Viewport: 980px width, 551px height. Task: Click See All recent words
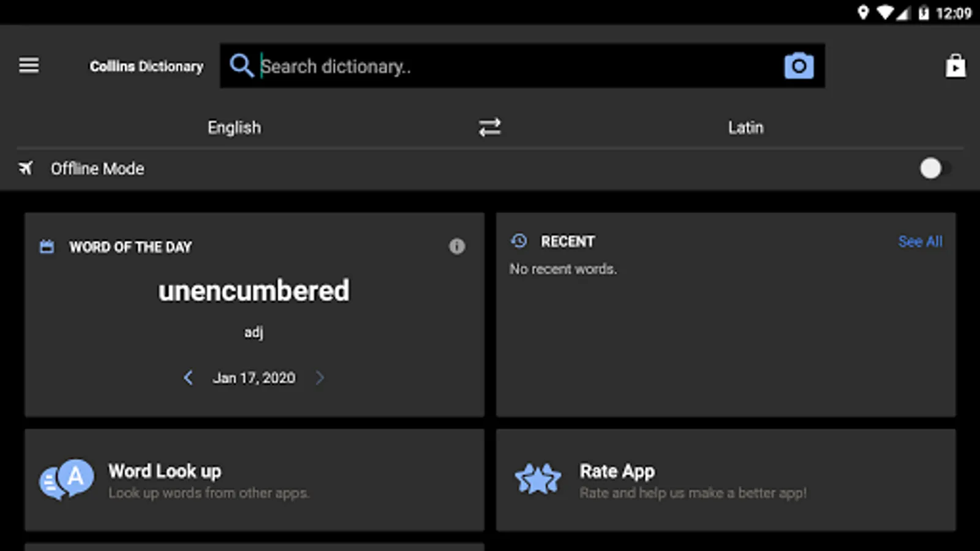pos(920,241)
